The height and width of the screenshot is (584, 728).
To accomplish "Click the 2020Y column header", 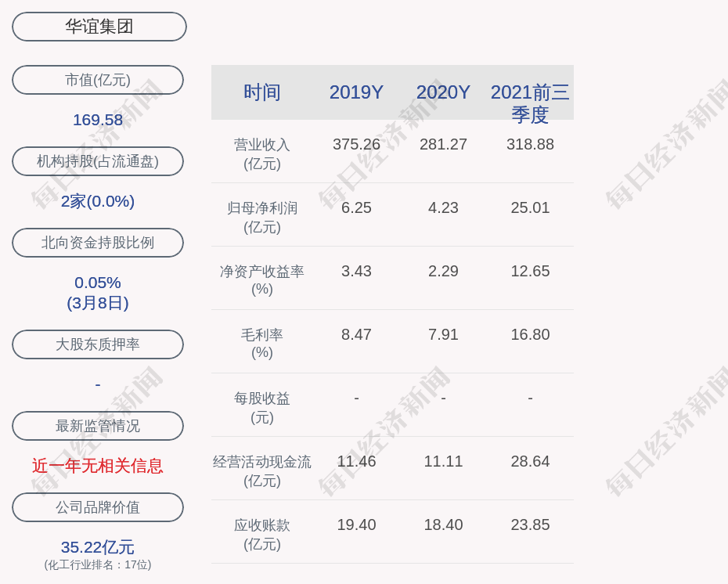I will pos(443,92).
